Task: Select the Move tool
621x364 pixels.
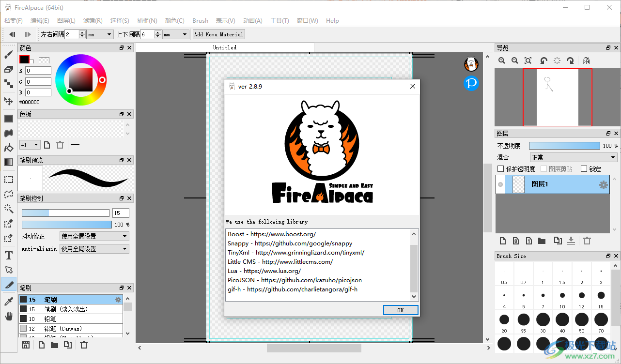Action: pos(9,101)
